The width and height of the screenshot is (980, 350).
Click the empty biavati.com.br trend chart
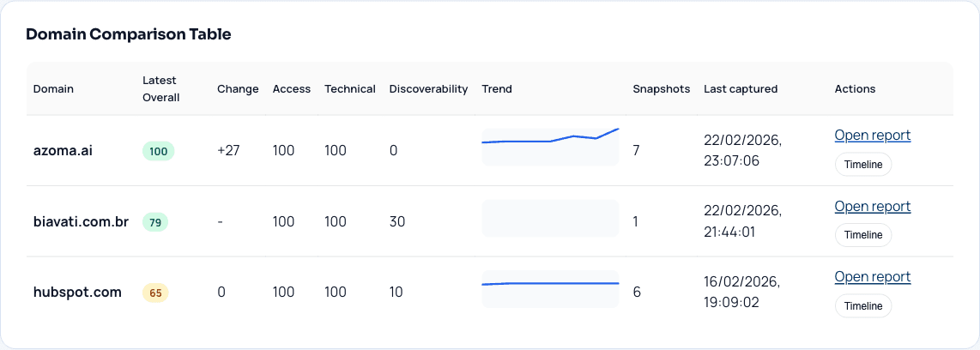[x=550, y=218]
